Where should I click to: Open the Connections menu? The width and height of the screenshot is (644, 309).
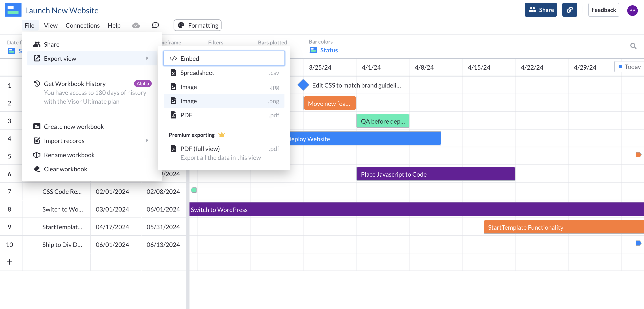[83, 25]
